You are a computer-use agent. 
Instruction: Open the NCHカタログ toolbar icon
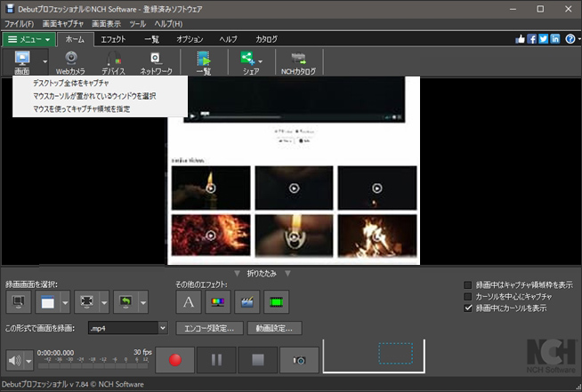[298, 63]
